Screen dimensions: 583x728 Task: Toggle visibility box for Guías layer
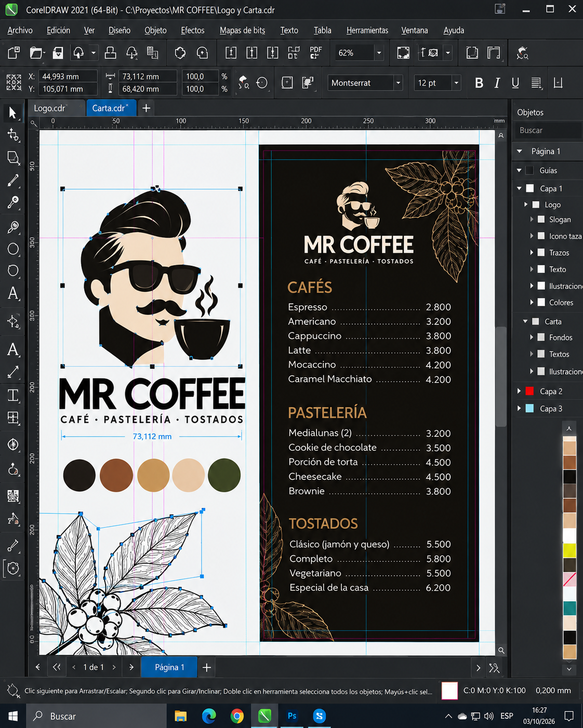[530, 170]
